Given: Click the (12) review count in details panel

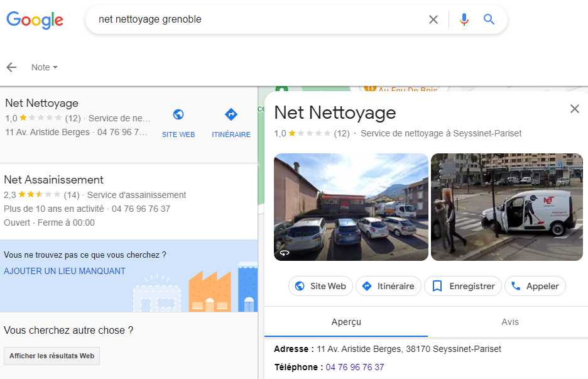Looking at the screenshot, I should pos(342,133).
